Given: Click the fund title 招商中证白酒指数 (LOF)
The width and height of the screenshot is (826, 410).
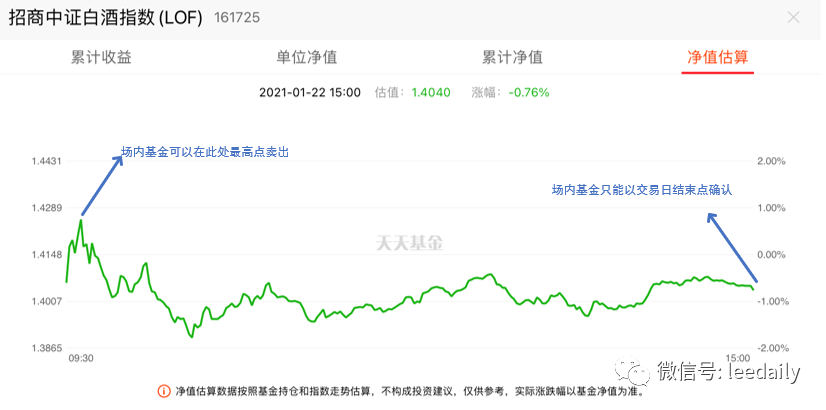Looking at the screenshot, I should coord(105,17).
